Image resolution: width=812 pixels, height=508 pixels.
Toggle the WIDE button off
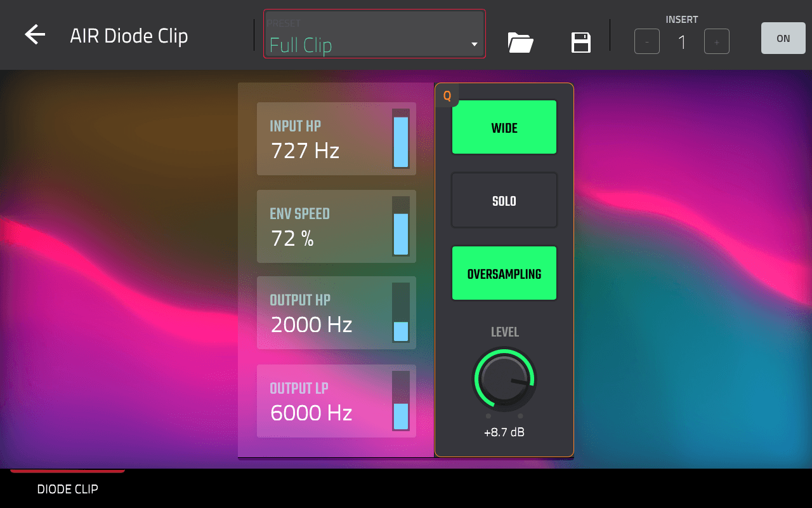coord(504,128)
